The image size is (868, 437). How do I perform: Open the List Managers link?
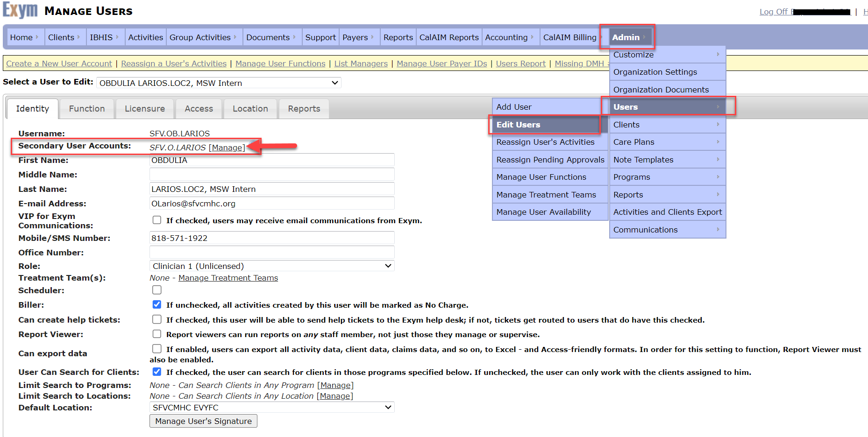(361, 63)
